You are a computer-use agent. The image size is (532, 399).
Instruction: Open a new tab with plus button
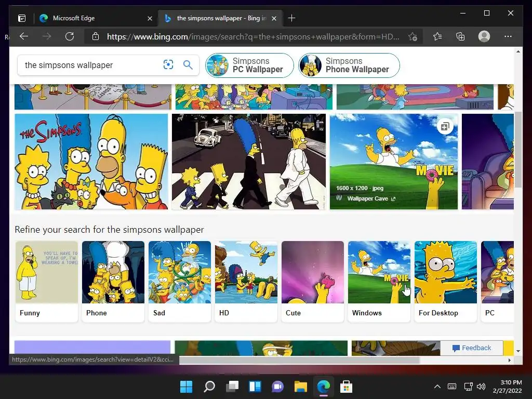click(291, 18)
